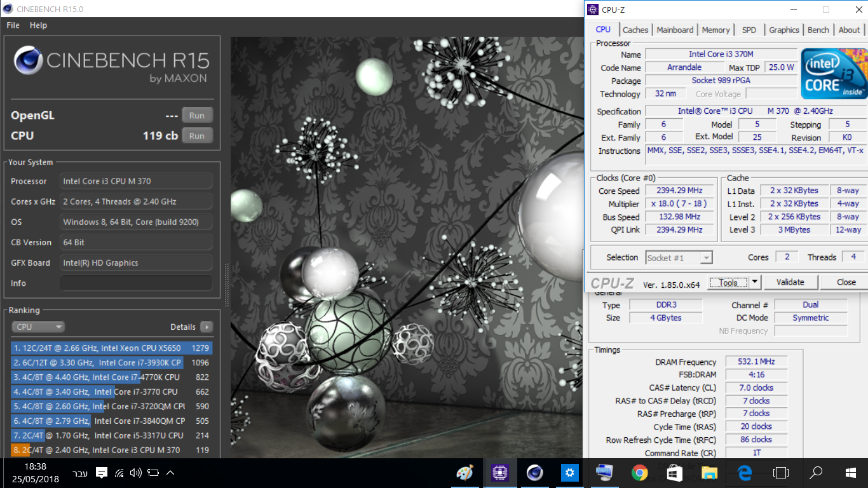Click the CAS# Latency value 7.0 clocks
This screenshot has width=868, height=488.
pos(756,388)
